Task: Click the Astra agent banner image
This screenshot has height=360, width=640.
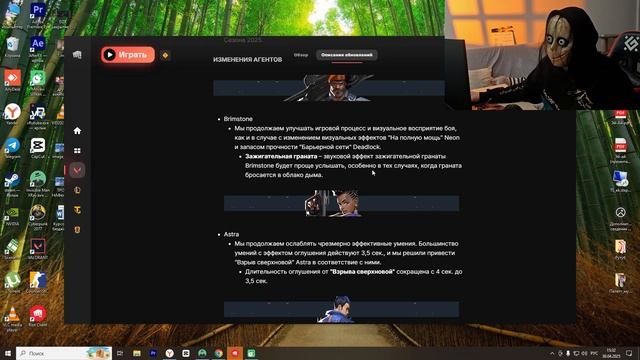Action: (x=341, y=203)
